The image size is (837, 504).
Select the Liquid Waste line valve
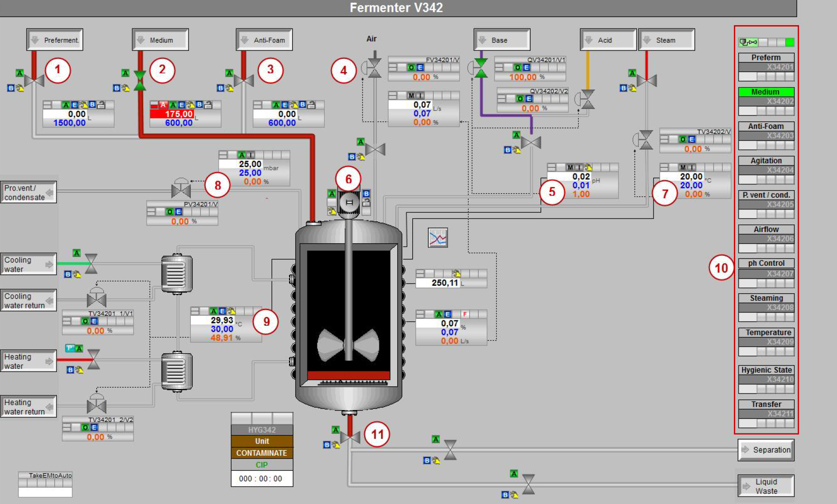(x=528, y=484)
